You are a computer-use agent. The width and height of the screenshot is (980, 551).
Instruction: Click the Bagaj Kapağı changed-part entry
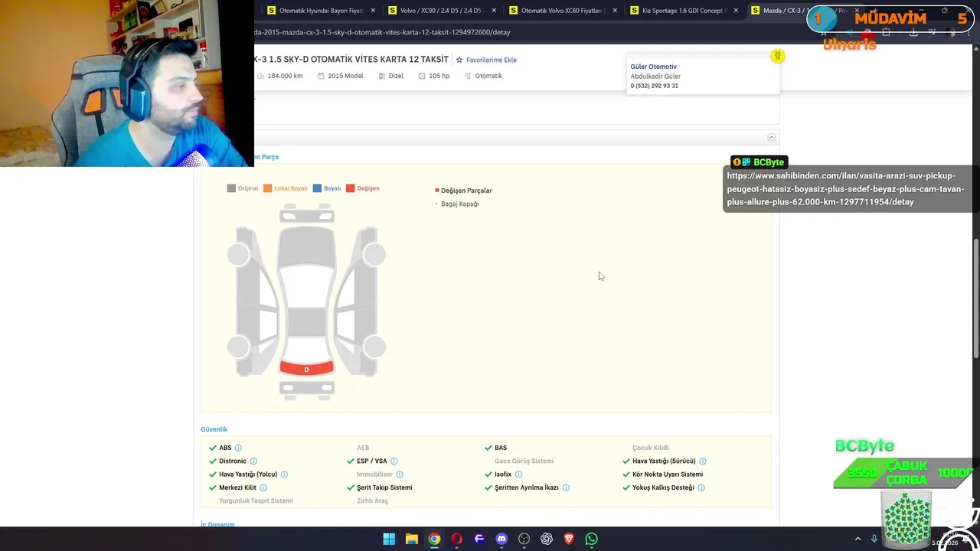coord(459,204)
